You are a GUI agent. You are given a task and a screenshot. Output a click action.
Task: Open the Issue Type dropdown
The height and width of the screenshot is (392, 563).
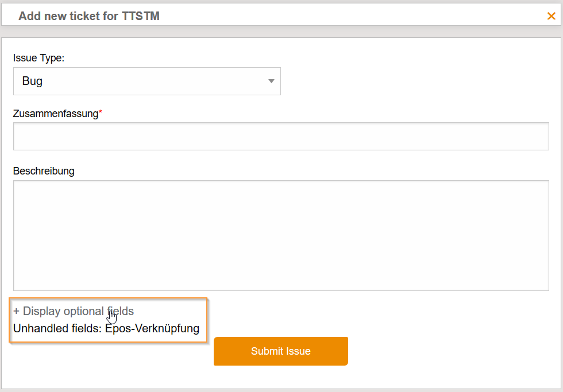coord(146,81)
